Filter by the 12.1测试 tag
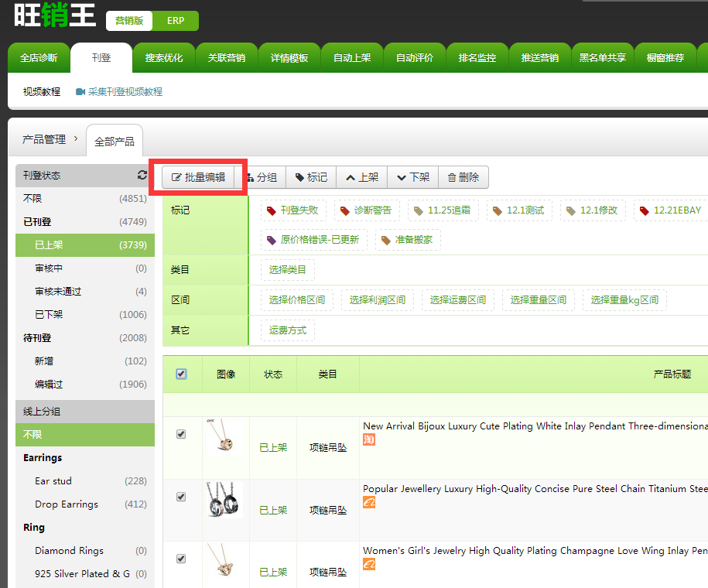The height and width of the screenshot is (588, 708). coord(519,210)
